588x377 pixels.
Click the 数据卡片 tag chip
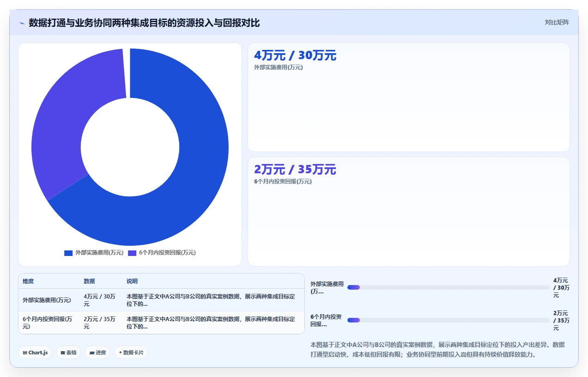coord(131,353)
